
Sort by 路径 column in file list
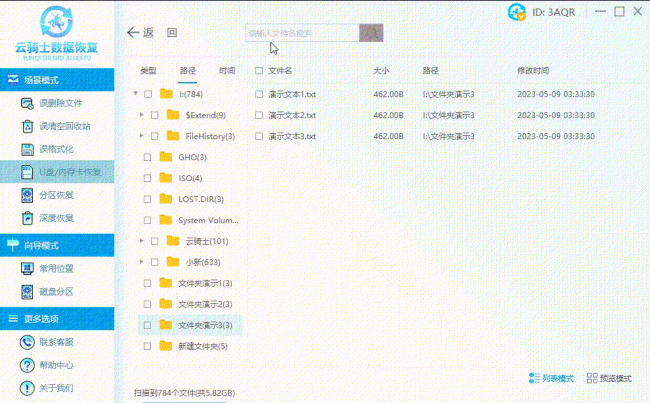[x=431, y=70]
